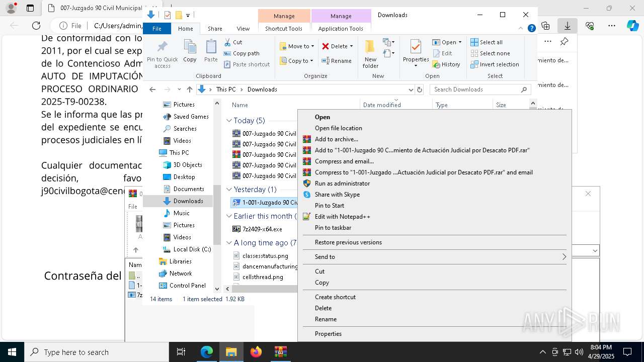Click Copy path in the ribbon
644x362 pixels.
(242, 53)
